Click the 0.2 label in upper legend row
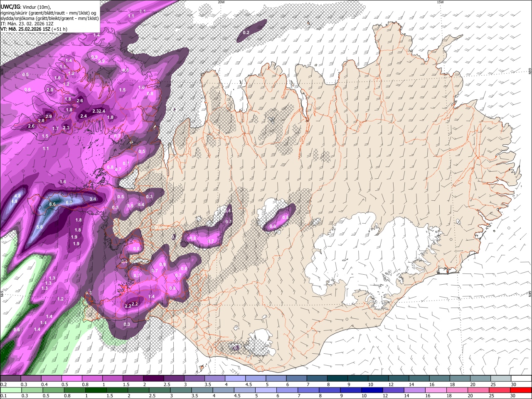 3,384
